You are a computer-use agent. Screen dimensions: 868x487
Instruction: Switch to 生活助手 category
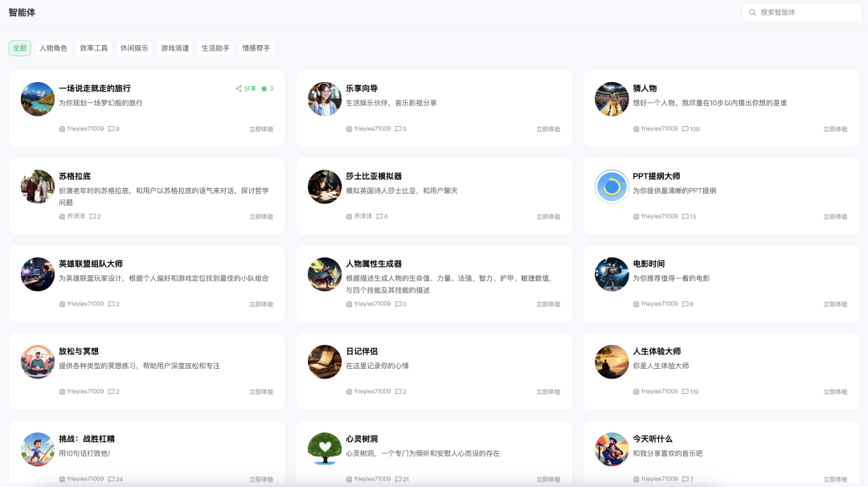[215, 48]
